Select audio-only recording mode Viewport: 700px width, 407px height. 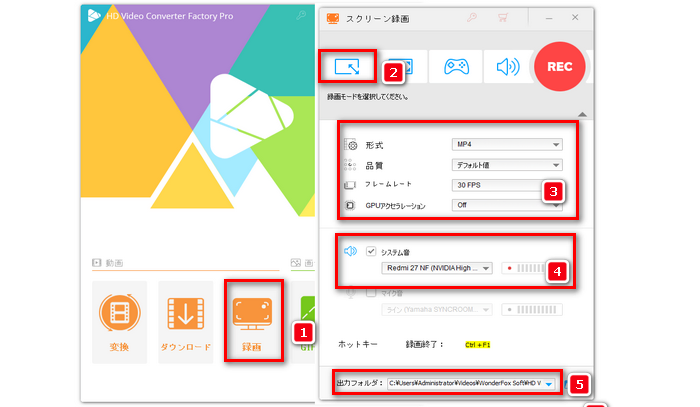click(x=508, y=66)
